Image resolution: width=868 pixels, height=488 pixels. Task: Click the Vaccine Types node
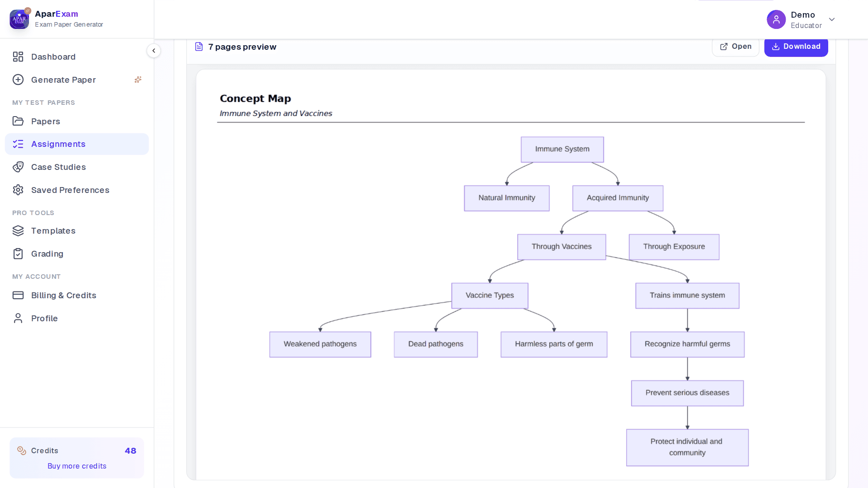(490, 296)
